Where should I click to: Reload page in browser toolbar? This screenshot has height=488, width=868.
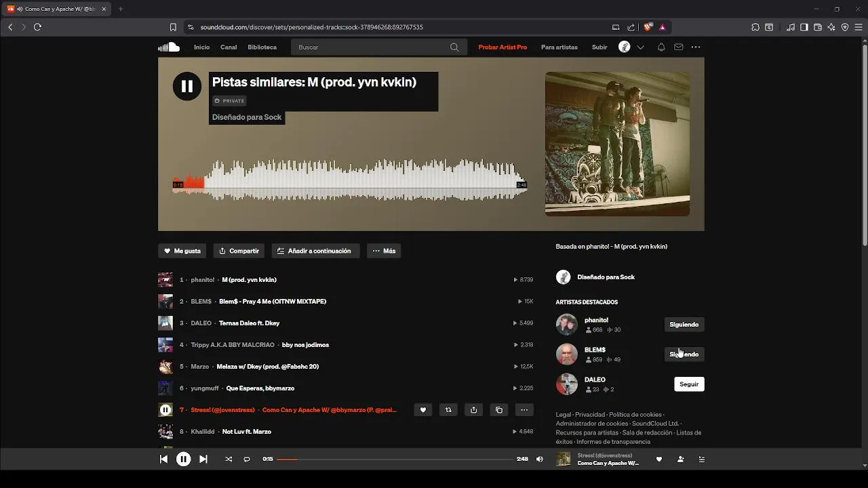pyautogui.click(x=37, y=27)
